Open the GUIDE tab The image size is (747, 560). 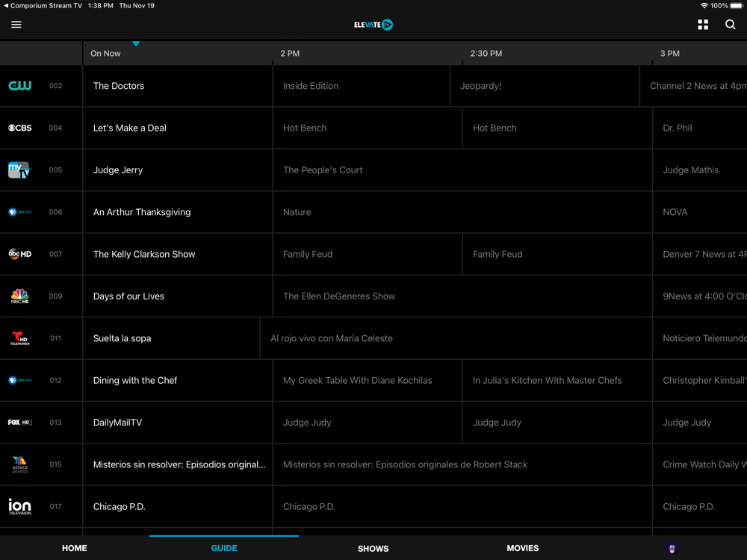[x=224, y=548]
